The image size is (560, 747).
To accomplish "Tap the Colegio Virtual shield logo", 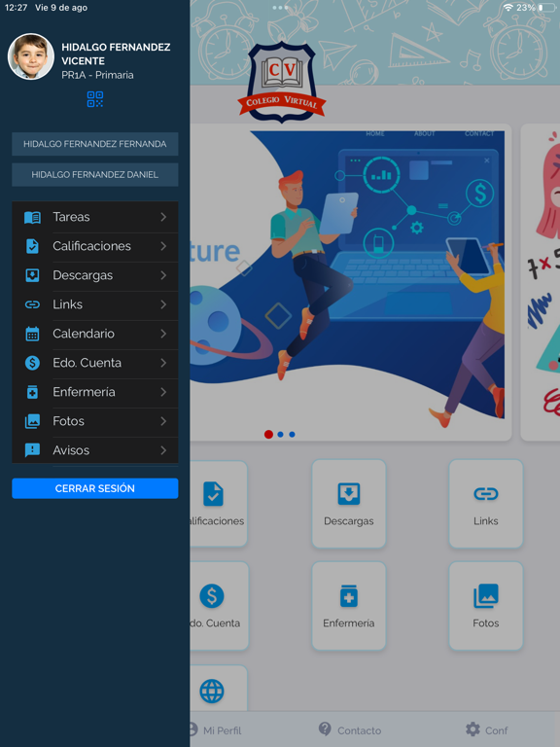I will pyautogui.click(x=282, y=82).
